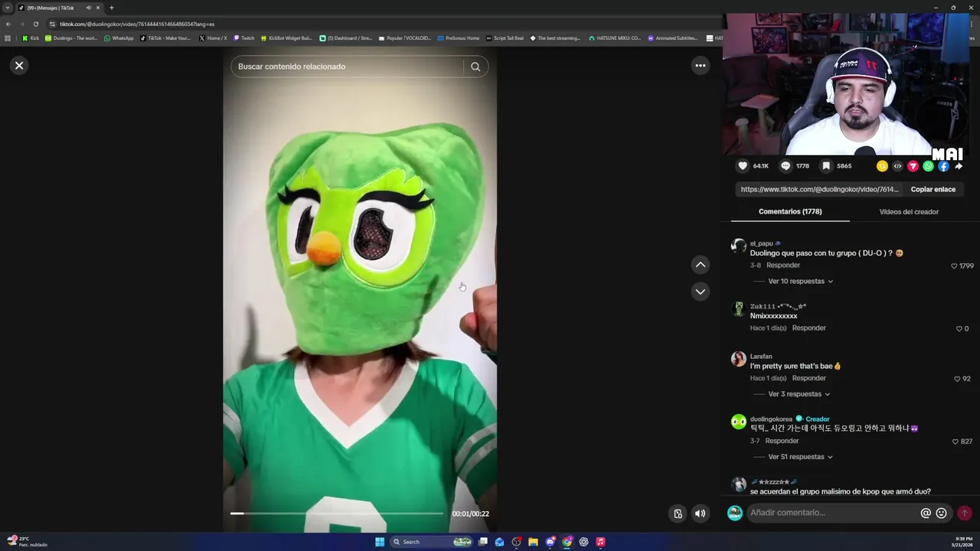This screenshot has height=551, width=980.
Task: Click the embed code icon
Action: click(x=897, y=166)
